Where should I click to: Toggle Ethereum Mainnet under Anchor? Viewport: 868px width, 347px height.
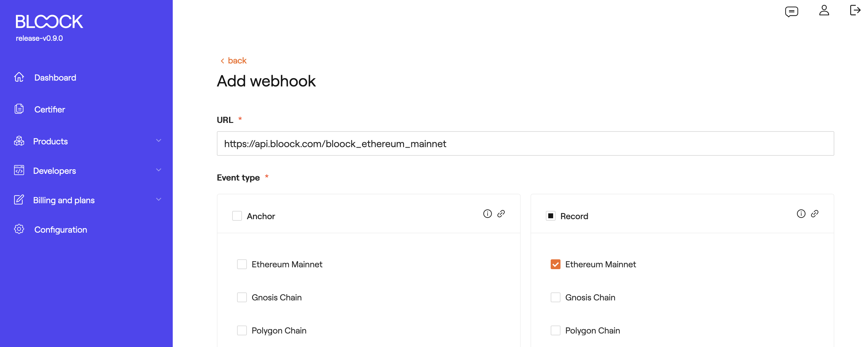click(242, 264)
